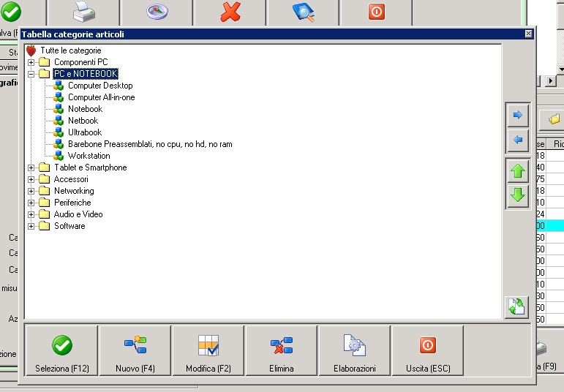Select the Workstation category
The image size is (564, 392).
point(89,156)
